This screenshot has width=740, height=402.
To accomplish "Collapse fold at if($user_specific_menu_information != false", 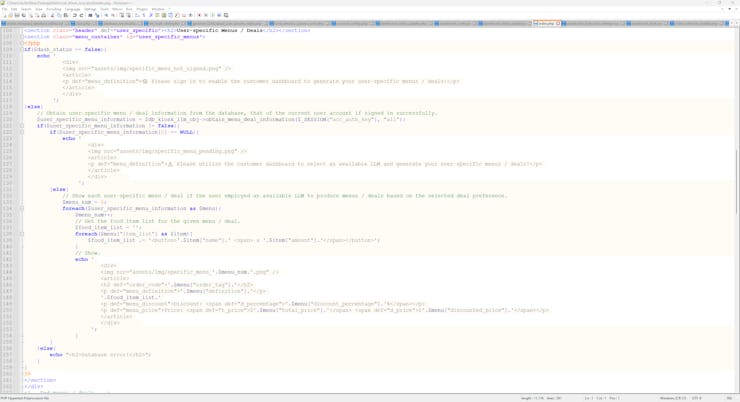I will point(22,126).
